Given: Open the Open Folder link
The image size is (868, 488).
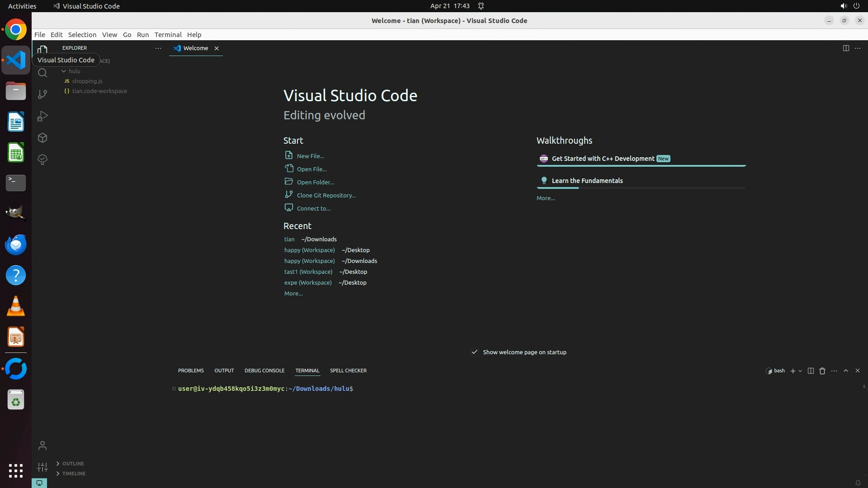Looking at the screenshot, I should (x=316, y=182).
